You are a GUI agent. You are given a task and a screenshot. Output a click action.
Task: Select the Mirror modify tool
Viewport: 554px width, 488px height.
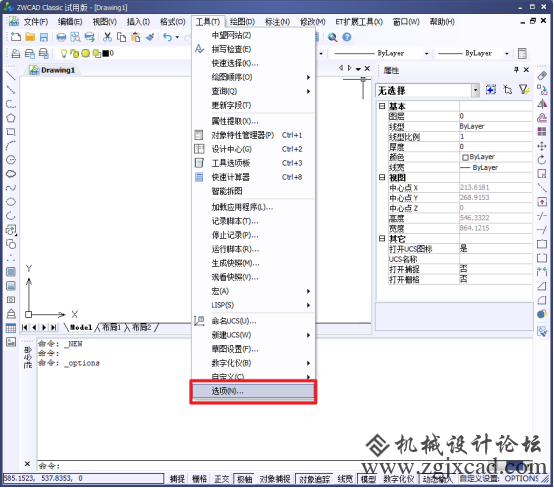[x=542, y=104]
